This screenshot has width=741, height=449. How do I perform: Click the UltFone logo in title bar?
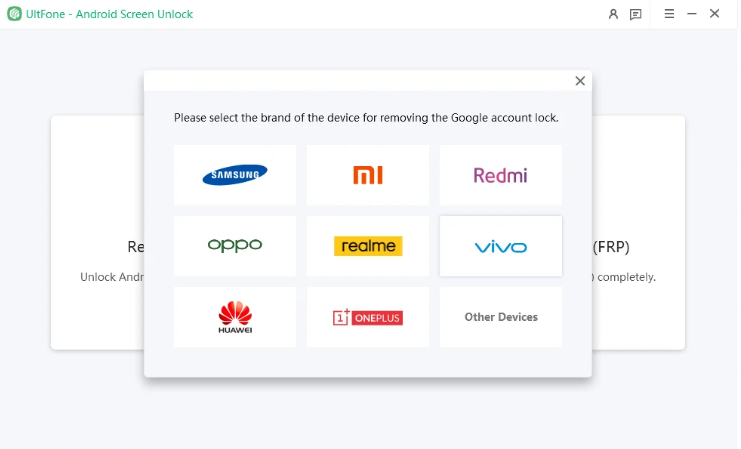[14, 14]
